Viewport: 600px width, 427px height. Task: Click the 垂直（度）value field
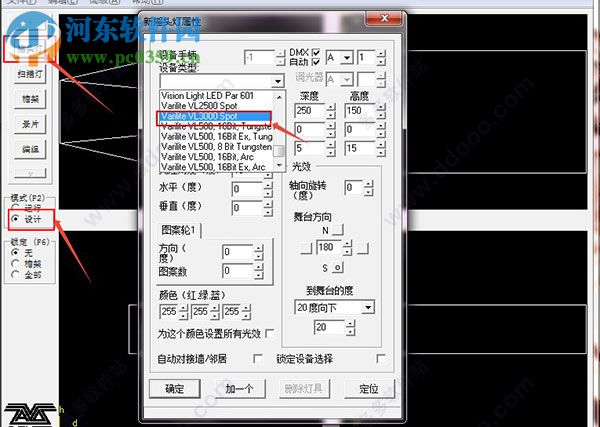[247, 208]
